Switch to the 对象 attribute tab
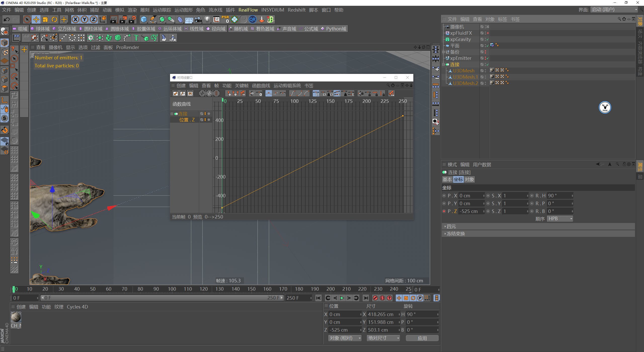Image resolution: width=644 pixels, height=352 pixels. [x=469, y=180]
